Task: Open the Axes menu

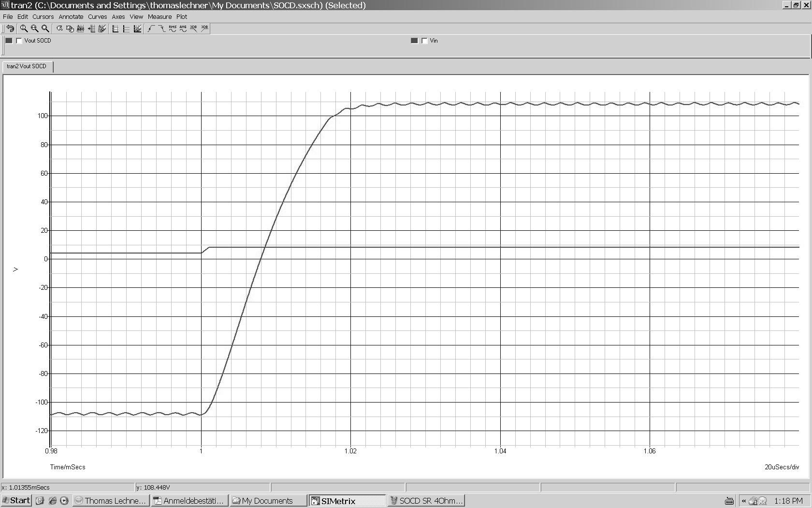Action: tap(118, 16)
